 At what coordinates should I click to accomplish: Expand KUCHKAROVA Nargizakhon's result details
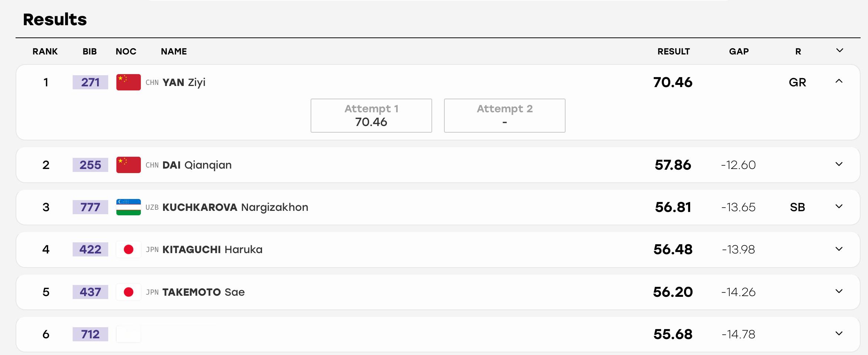pos(839,206)
